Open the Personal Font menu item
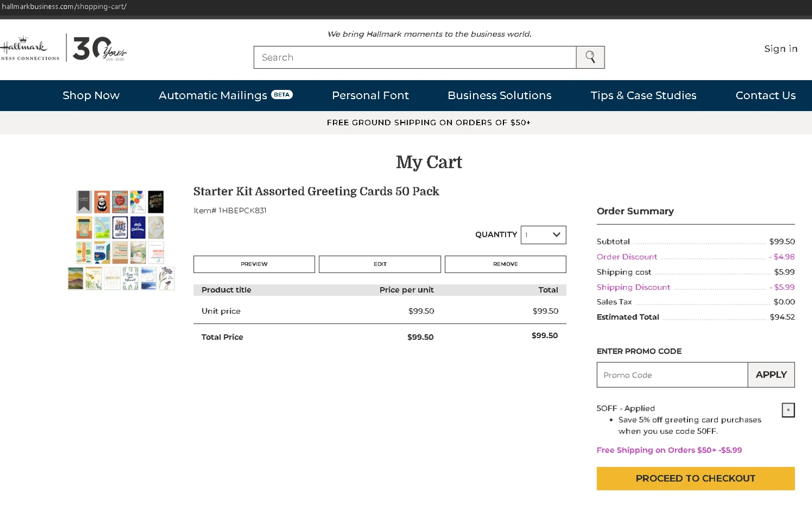Screen dimensions: 812x506 pos(370,95)
